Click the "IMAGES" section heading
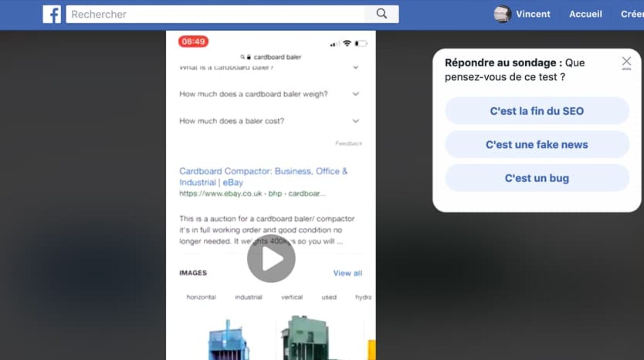644x360 pixels. [193, 273]
